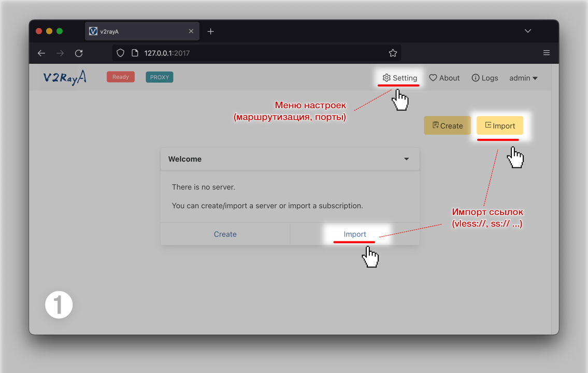The width and height of the screenshot is (588, 373).
Task: Bookmark the page with the star icon
Action: (x=393, y=53)
